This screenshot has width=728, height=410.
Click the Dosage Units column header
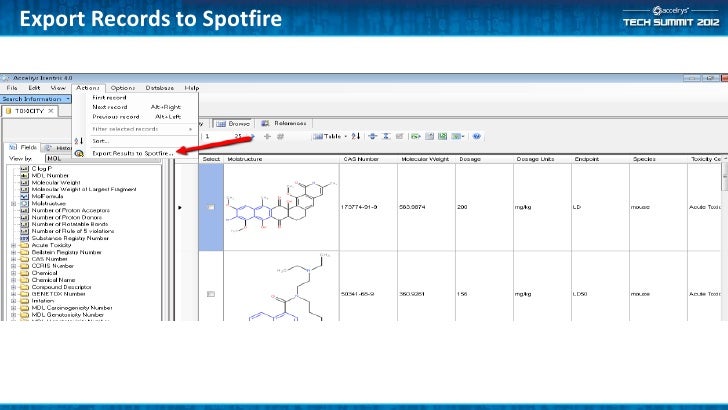tap(542, 159)
